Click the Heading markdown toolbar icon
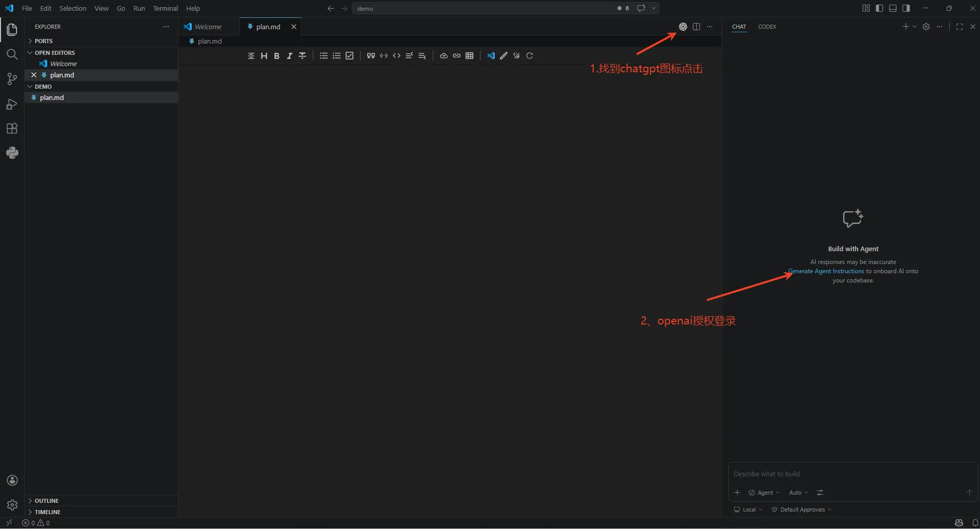This screenshot has width=980, height=529. point(264,56)
